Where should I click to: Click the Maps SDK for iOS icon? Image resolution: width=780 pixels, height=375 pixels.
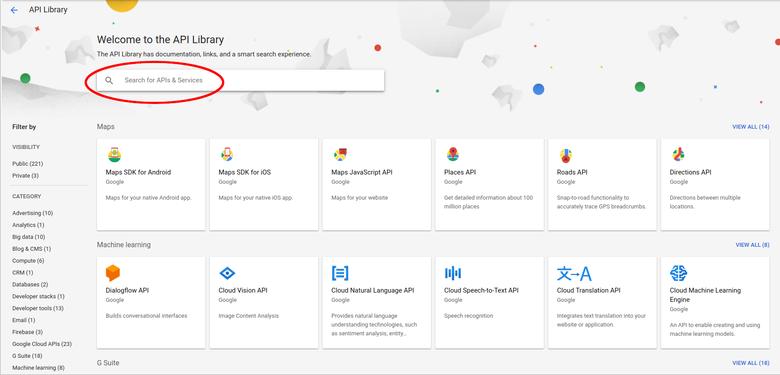(227, 155)
